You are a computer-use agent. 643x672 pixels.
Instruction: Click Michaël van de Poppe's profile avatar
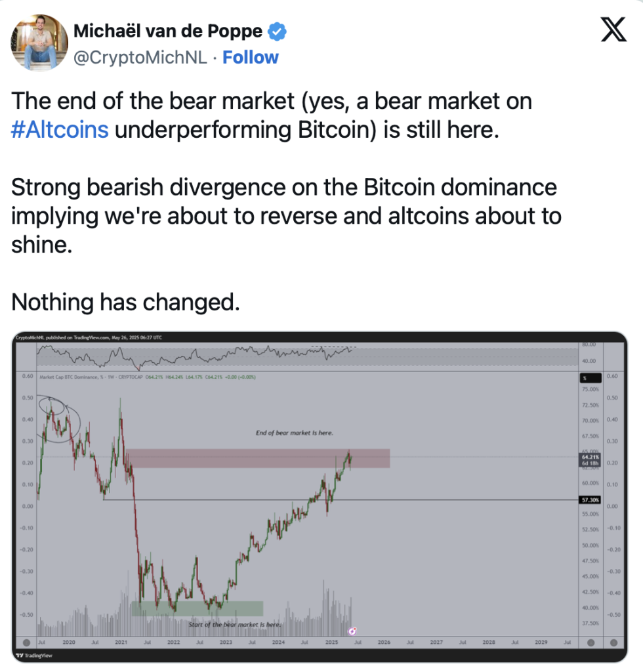[x=39, y=42]
